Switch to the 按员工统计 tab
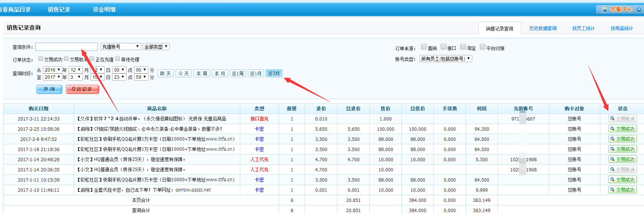The width and height of the screenshot is (644, 214). tap(583, 28)
